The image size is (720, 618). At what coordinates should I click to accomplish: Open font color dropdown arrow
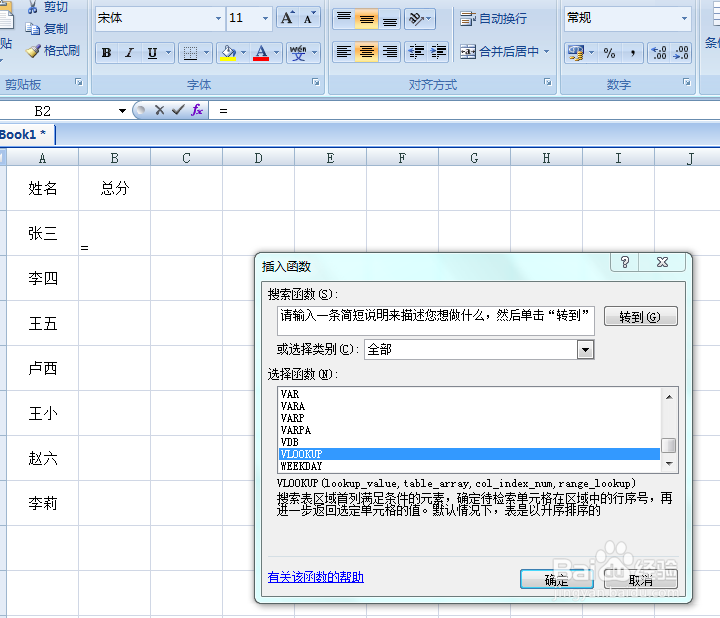click(x=276, y=53)
